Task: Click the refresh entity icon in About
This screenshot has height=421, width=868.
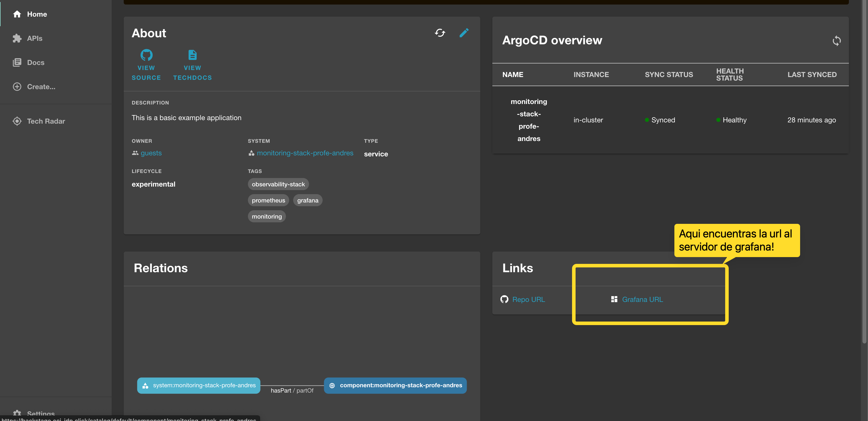Action: pos(440,33)
